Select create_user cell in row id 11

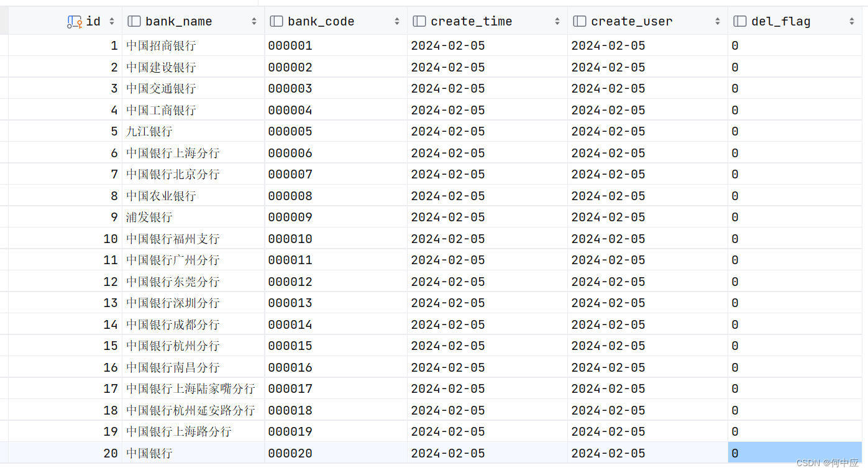click(648, 260)
